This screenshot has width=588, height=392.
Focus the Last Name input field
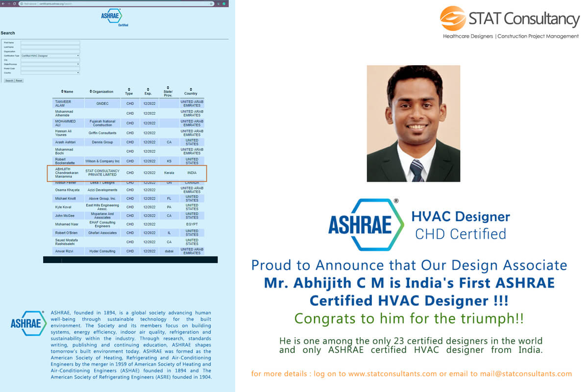pos(50,47)
